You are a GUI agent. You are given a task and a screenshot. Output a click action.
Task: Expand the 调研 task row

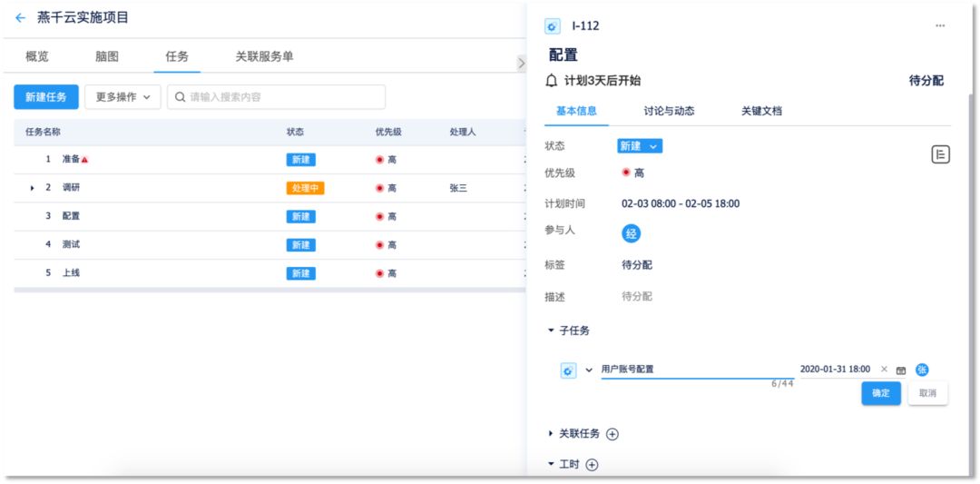pyautogui.click(x=33, y=188)
